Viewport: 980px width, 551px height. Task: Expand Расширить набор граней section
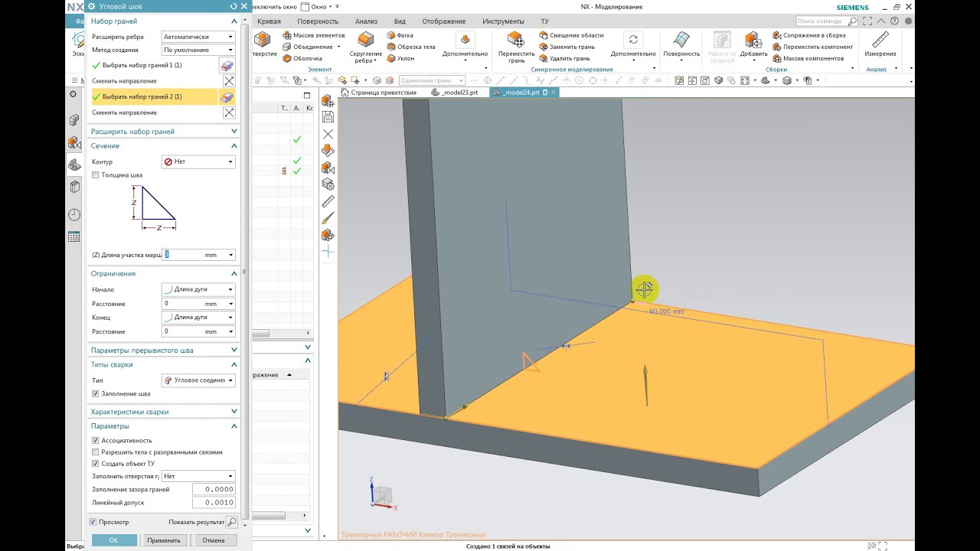(164, 132)
